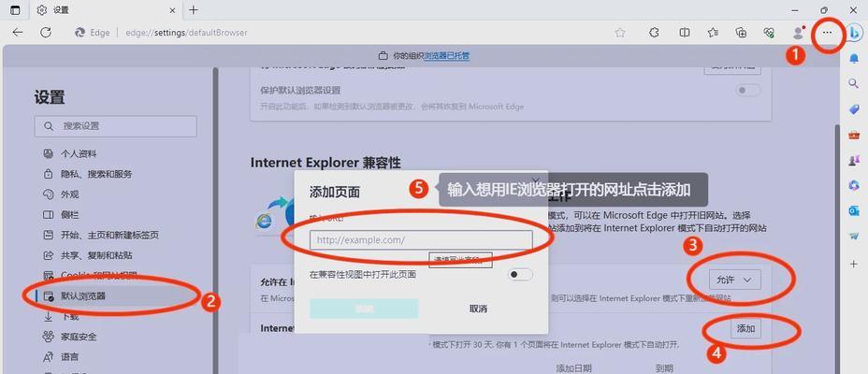Open the user profile avatar
Image resolution: width=868 pixels, height=374 pixels.
click(x=798, y=33)
